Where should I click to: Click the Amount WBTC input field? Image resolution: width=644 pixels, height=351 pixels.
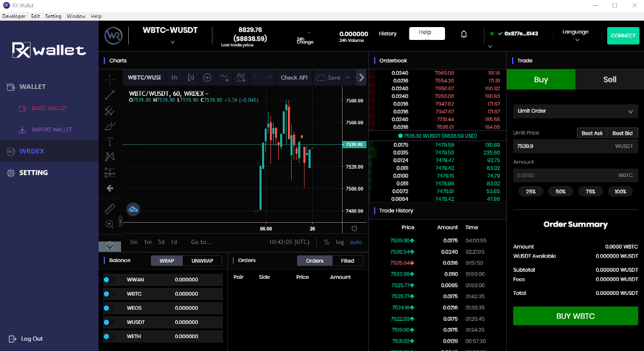[x=575, y=175]
